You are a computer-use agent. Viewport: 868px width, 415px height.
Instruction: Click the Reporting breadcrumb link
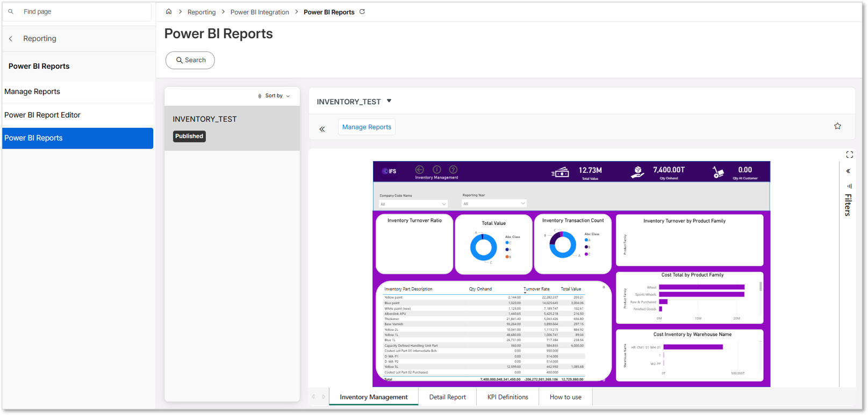tap(202, 12)
